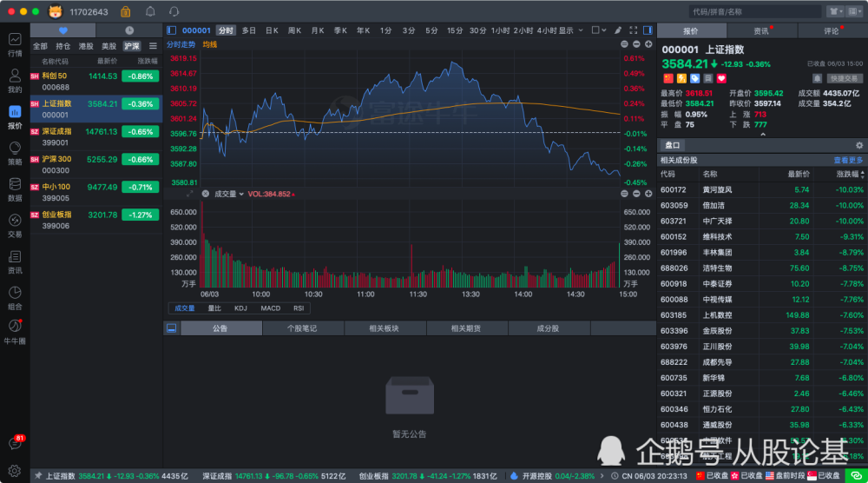Click the price alert bell beside 快捷交易
The image size is (868, 483).
818,78
